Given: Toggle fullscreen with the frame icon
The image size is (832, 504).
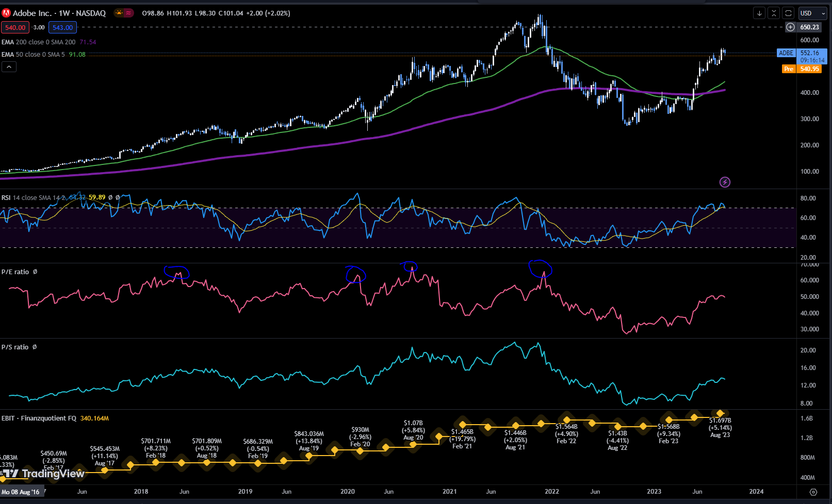Looking at the screenshot, I should [788, 13].
